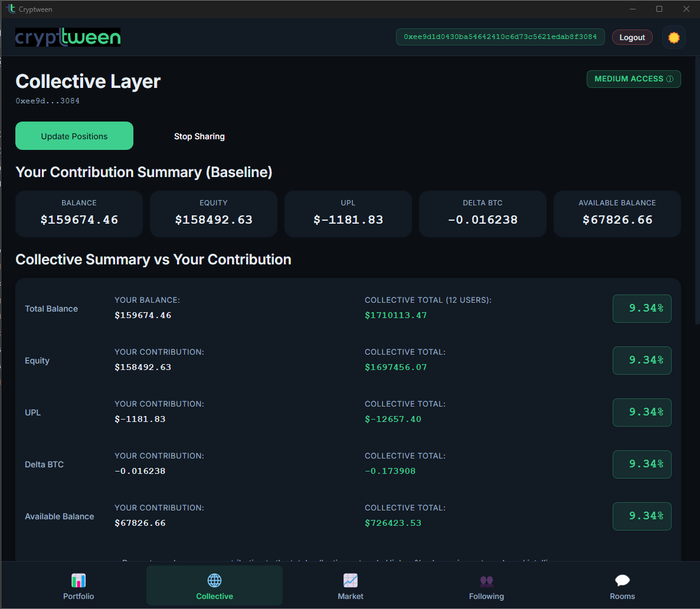Viewport: 700px width, 609px height.
Task: Click the Portfolio bar-chart icon
Action: point(78,581)
